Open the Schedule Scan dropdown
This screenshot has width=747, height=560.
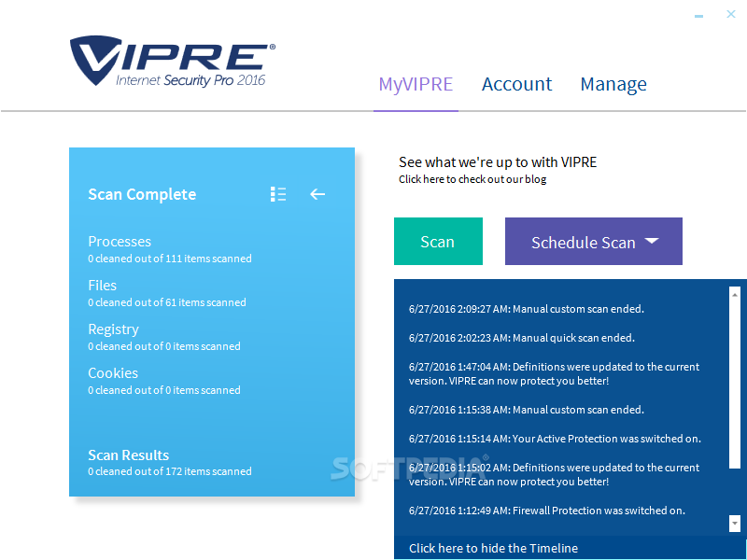click(594, 242)
